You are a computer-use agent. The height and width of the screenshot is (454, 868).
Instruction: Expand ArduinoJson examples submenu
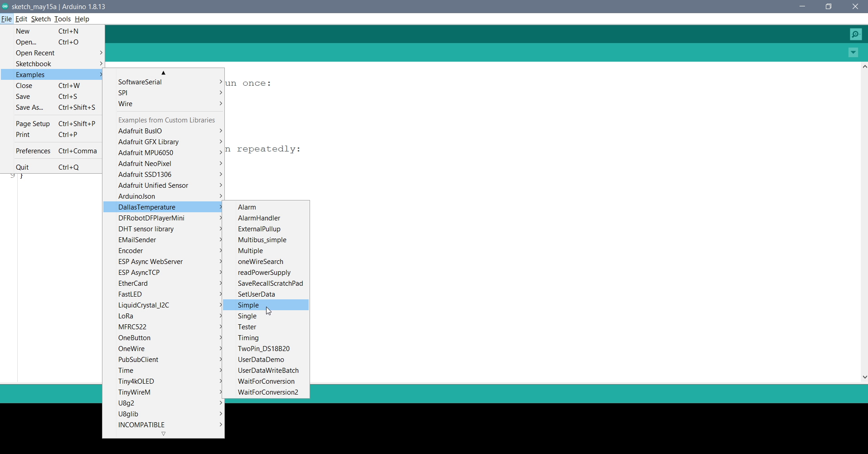click(164, 196)
